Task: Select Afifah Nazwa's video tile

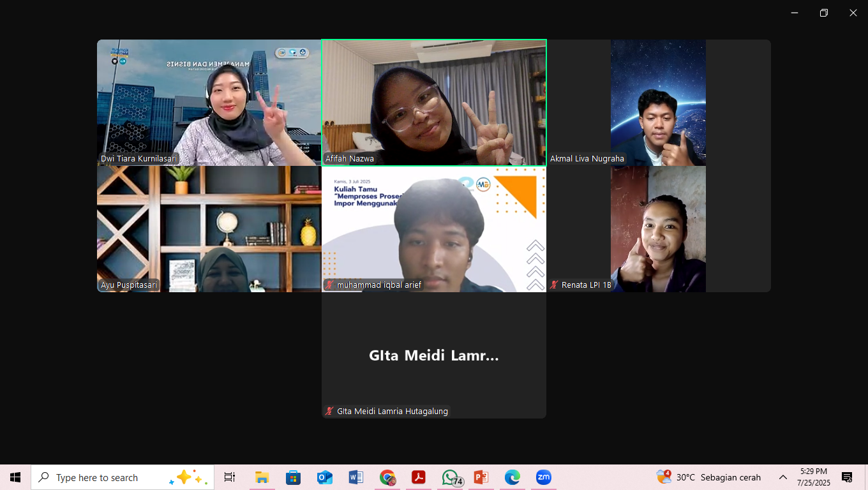Action: point(434,103)
